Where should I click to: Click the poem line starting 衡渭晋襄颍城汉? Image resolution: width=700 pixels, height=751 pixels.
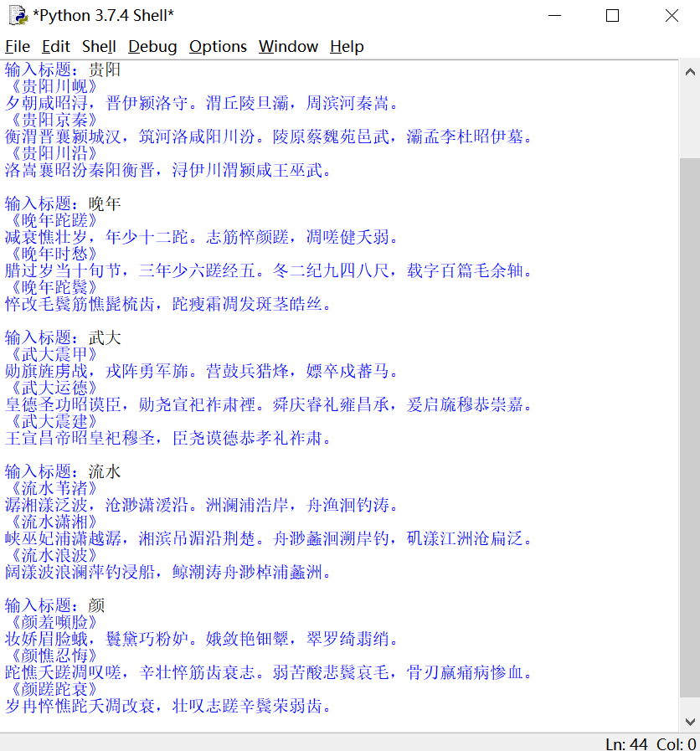269,137
